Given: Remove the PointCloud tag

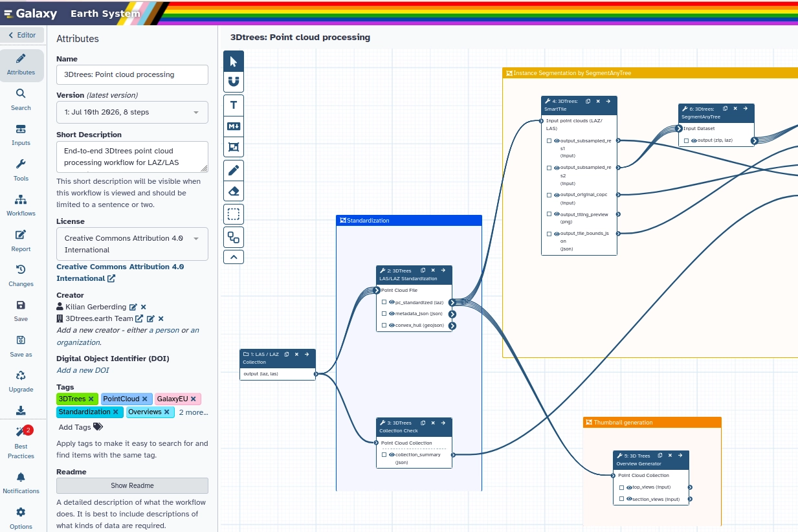Looking at the screenshot, I should click(145, 399).
